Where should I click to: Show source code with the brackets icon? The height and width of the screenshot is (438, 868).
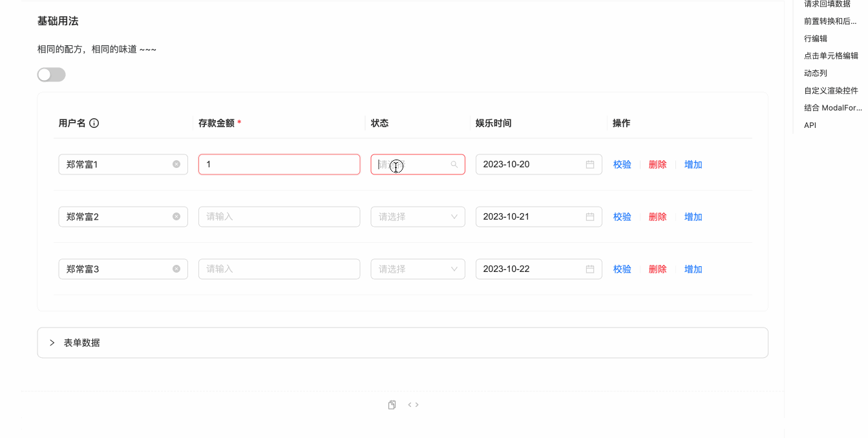point(413,405)
